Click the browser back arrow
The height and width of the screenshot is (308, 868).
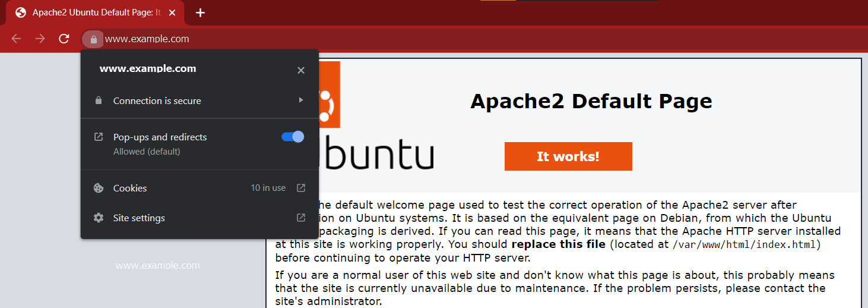16,39
